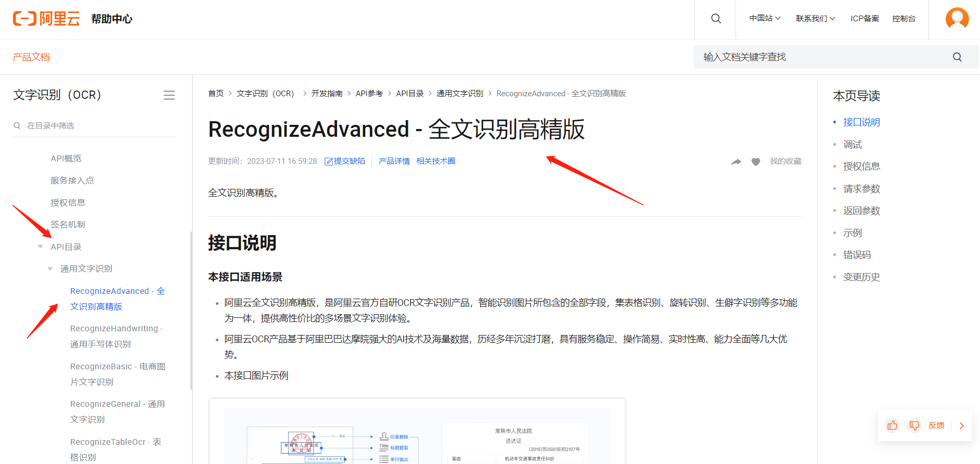Open API概览 in sidebar
Screen dimensions: 980x464
tap(66, 158)
